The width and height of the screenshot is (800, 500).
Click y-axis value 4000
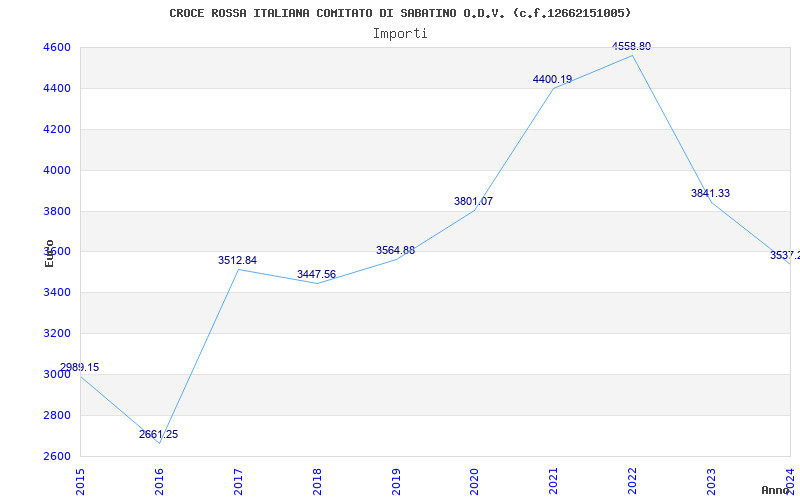[x=57, y=170]
